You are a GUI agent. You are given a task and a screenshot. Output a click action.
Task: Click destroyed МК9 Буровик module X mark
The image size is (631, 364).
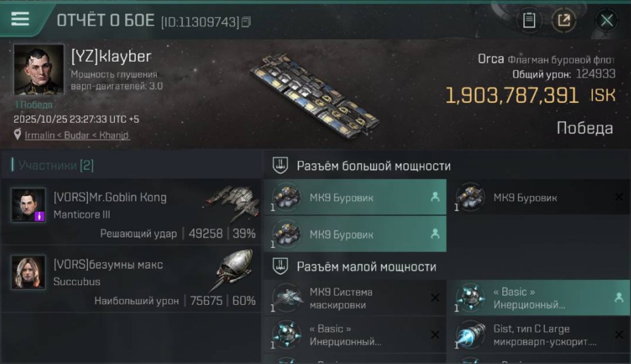(x=619, y=197)
